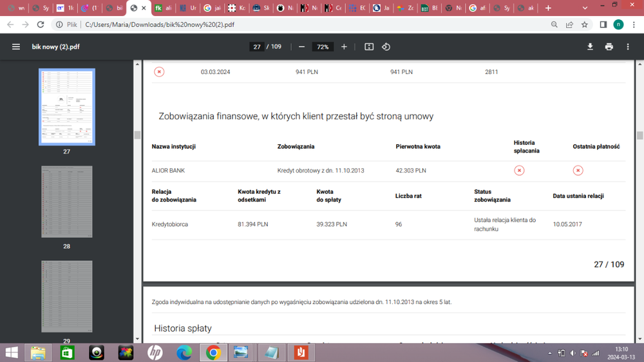Print the PDF document
This screenshot has height=362, width=644.
click(609, 47)
